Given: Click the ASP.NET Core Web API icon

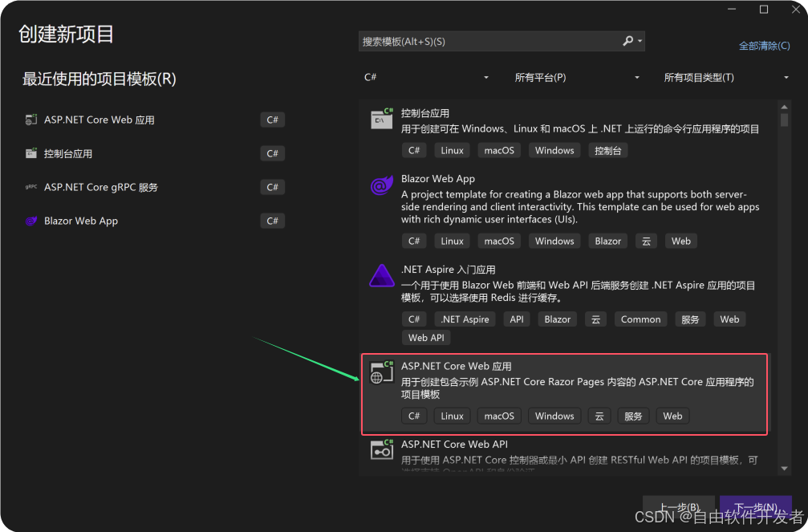Looking at the screenshot, I should pyautogui.click(x=382, y=449).
